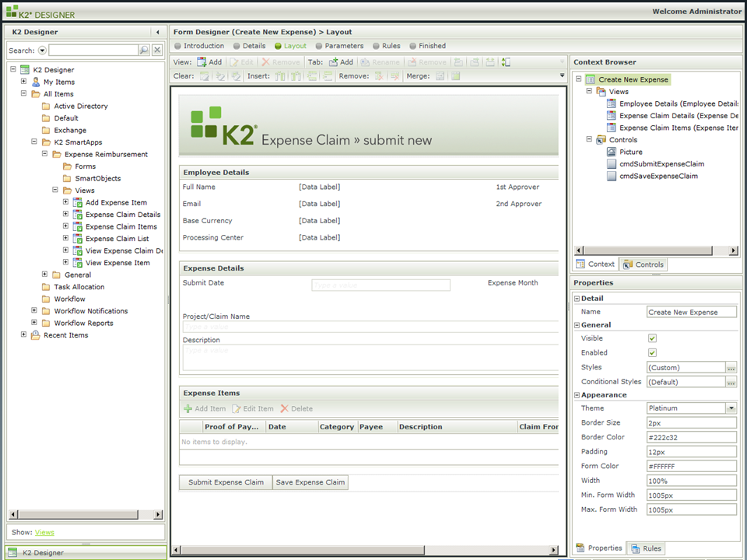This screenshot has height=560, width=747.
Task: Collapse the Detail properties section
Action: (577, 299)
